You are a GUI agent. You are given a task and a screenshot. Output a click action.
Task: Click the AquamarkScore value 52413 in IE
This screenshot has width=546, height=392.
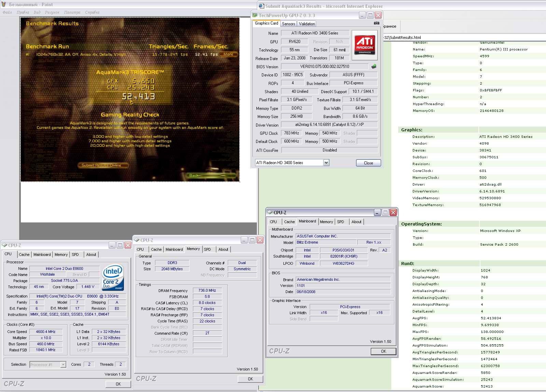(x=487, y=386)
